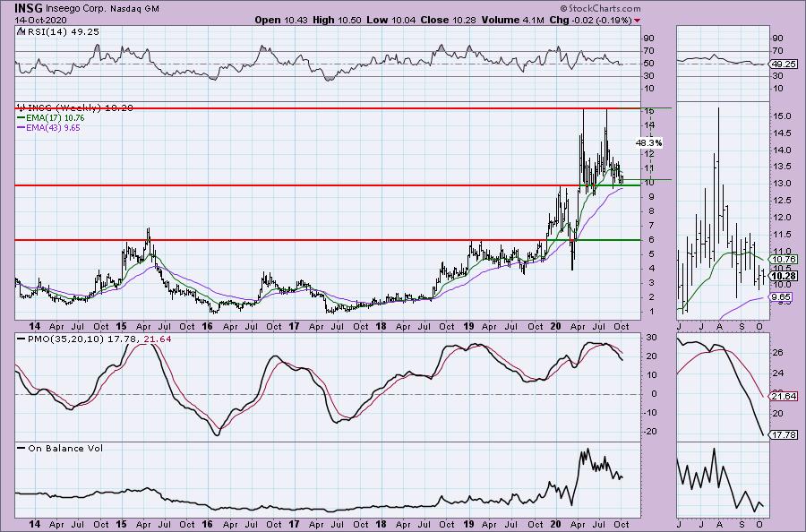806x532 pixels.
Task: Click the red 21.64 PMO signal value in label
Action: tap(158, 339)
